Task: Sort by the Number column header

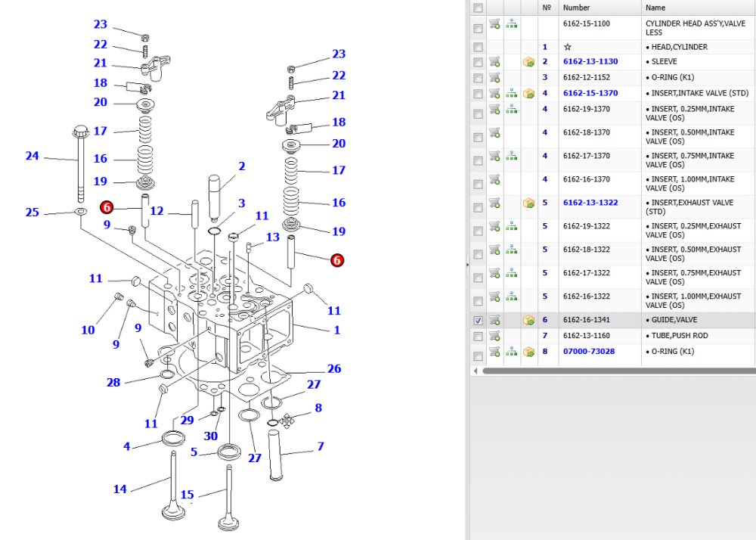Action: pyautogui.click(x=576, y=8)
